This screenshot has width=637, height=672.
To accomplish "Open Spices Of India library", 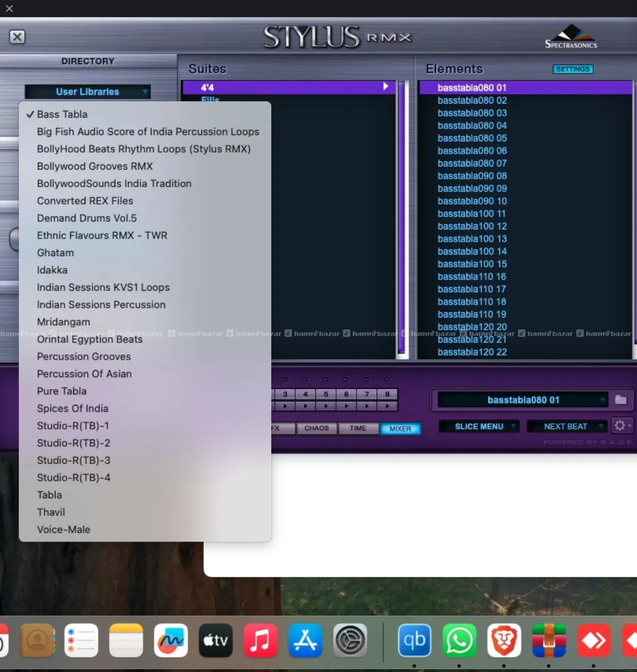I will click(x=145, y=408).
